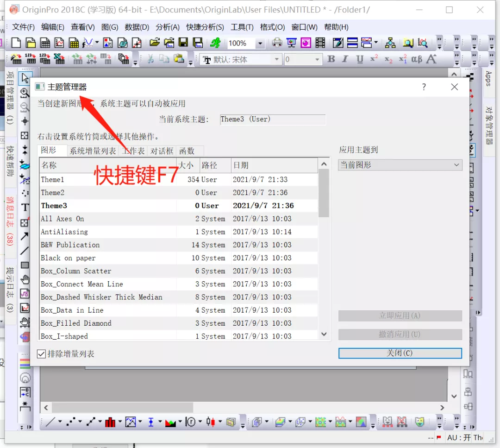Click the theme list vertical scrollbar thumb
Viewport: 500px width, 448px height.
(x=324, y=193)
